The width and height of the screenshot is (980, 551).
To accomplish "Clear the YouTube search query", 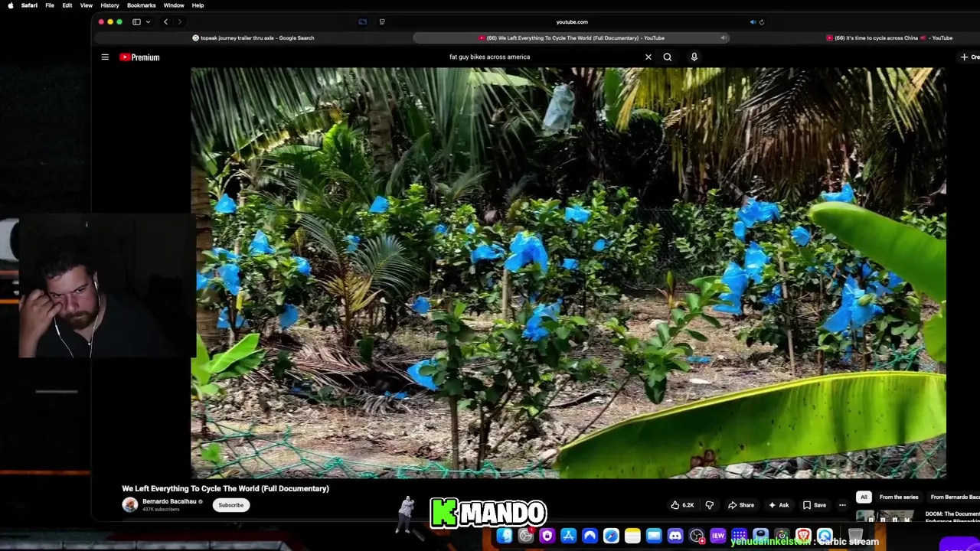I will (648, 57).
